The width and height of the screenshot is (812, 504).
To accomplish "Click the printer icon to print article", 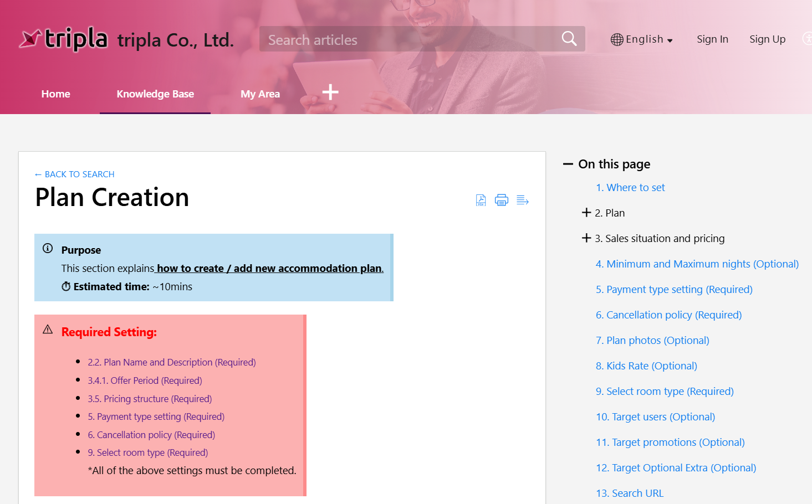I will (502, 200).
